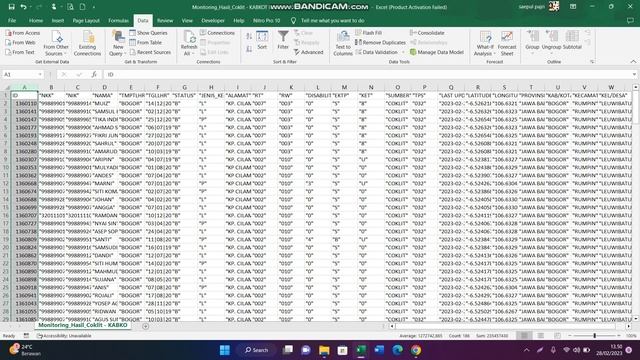Click Show Queries
Viewport: 640px width, 360px height.
point(149,33)
